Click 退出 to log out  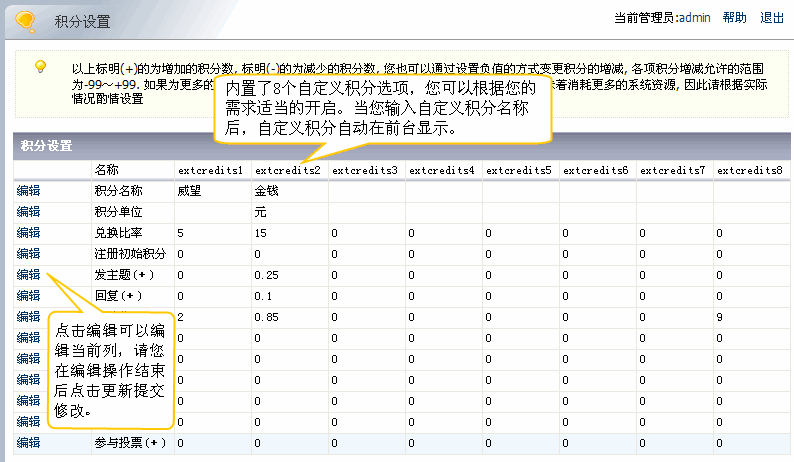tap(772, 18)
